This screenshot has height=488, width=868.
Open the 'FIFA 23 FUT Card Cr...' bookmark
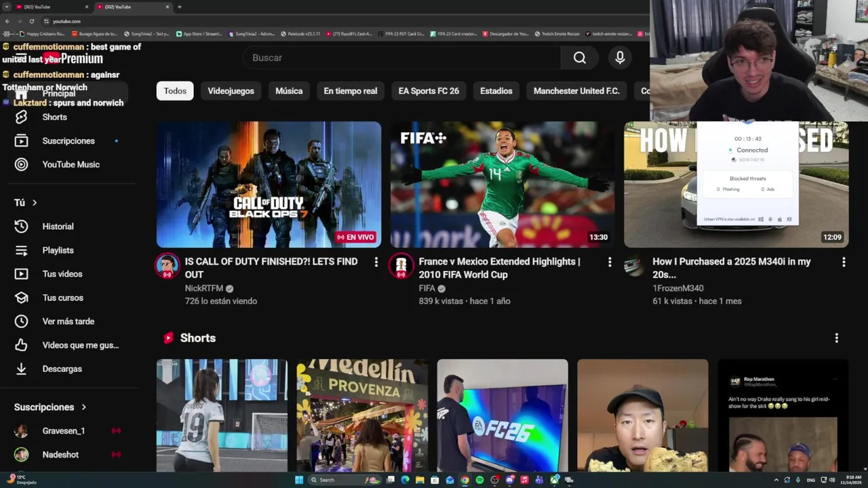401,34
